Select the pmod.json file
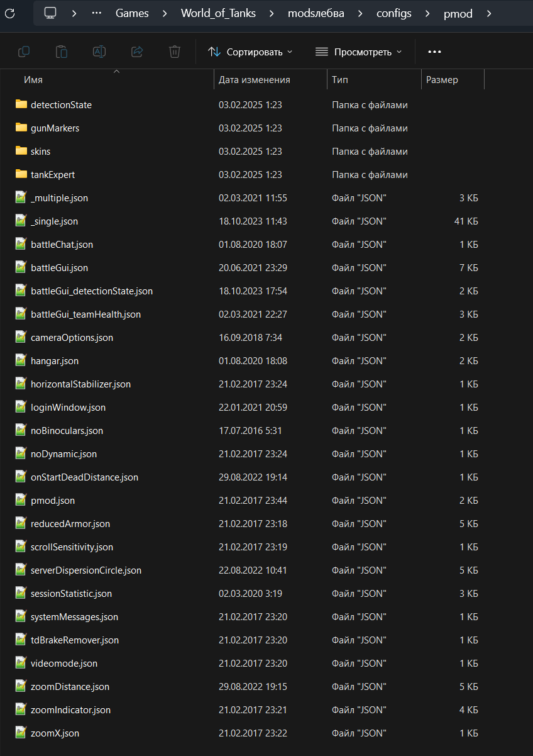Screen dimensions: 533x756 click(x=53, y=501)
